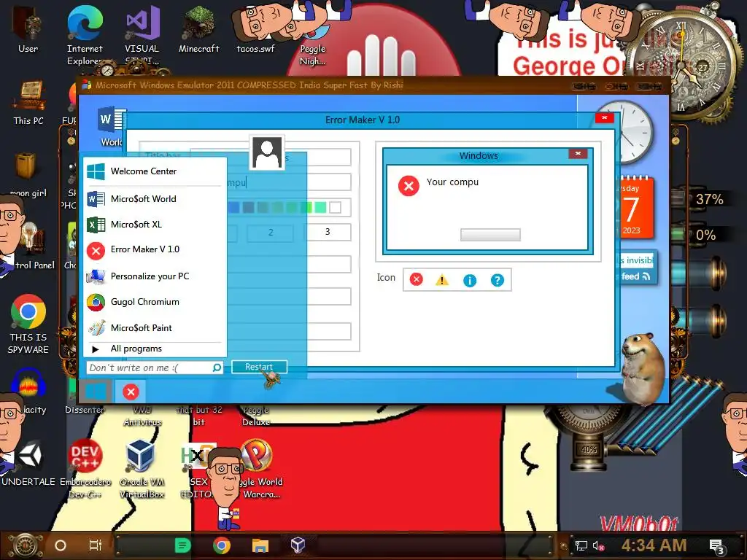
Task: Open the notification center with badge 3
Action: coord(717,547)
